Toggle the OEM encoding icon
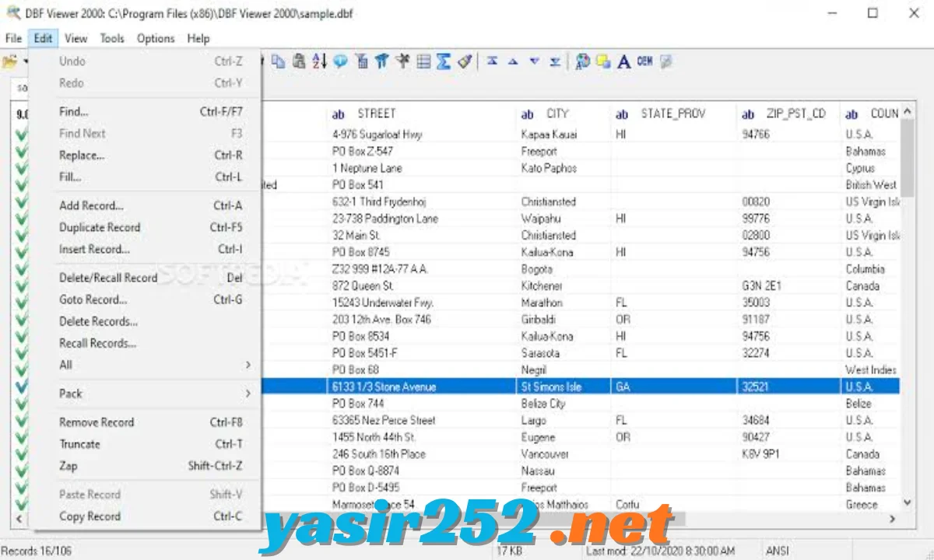The width and height of the screenshot is (934, 560). point(644,61)
